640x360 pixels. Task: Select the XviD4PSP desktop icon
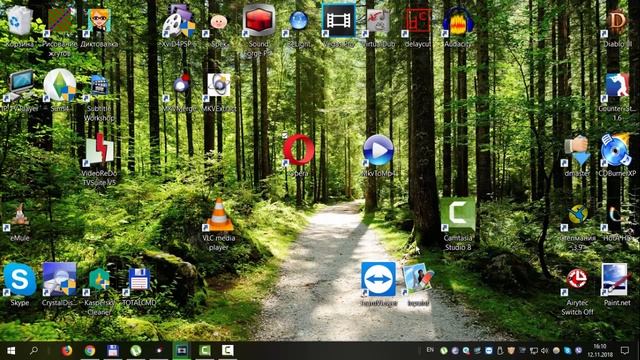[178, 21]
